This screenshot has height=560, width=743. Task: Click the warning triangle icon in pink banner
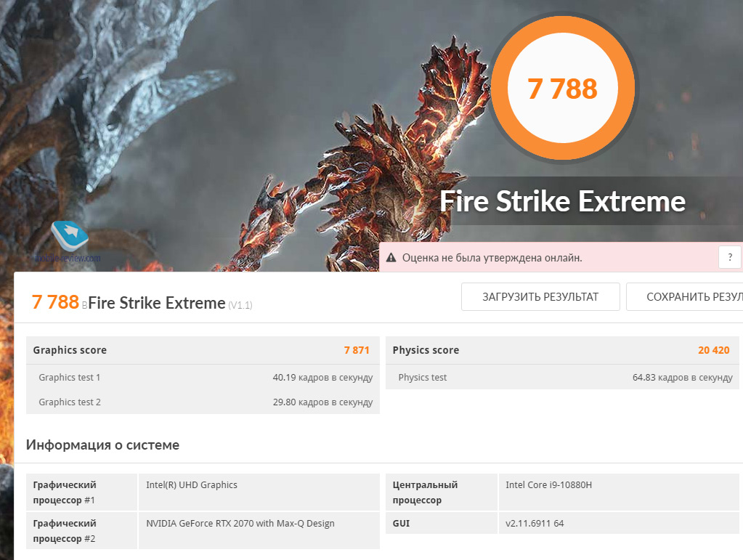tap(391, 257)
